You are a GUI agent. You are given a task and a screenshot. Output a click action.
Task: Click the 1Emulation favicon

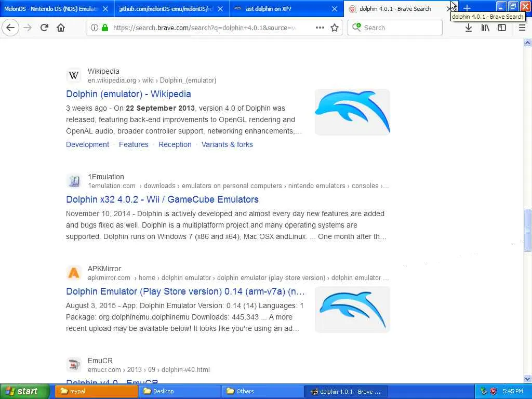[x=74, y=181]
